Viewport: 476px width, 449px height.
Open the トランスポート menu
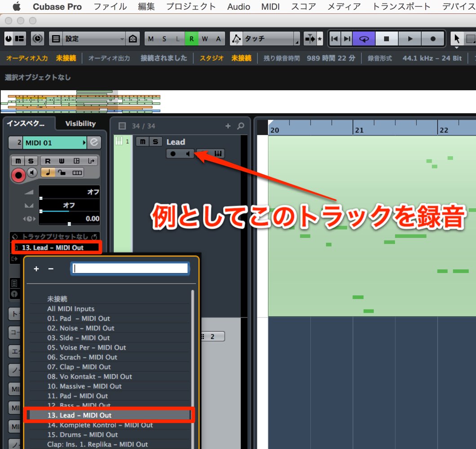401,7
